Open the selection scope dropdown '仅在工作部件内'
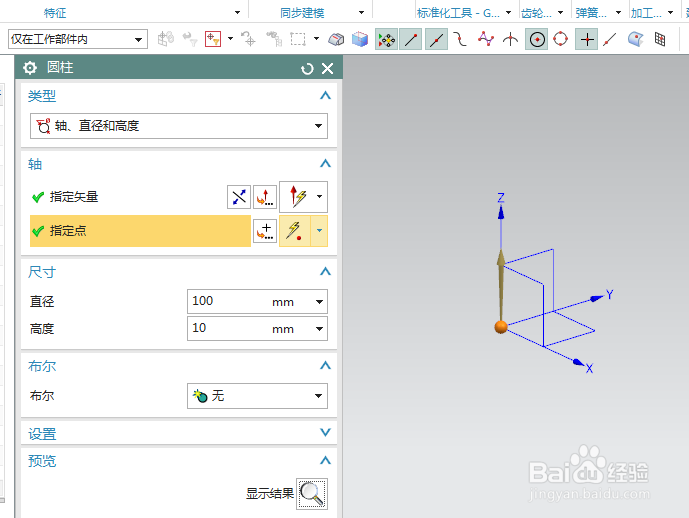Screen dimensions: 689x518 point(78,39)
